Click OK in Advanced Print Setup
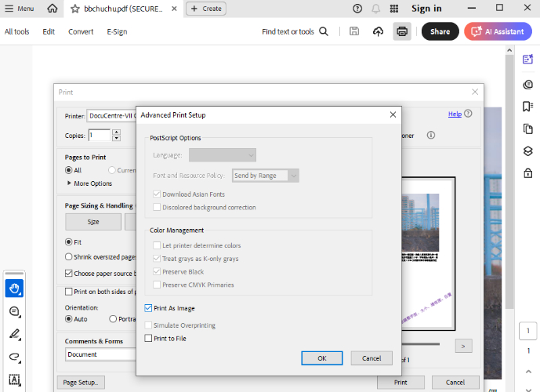540x392 pixels. 321,358
